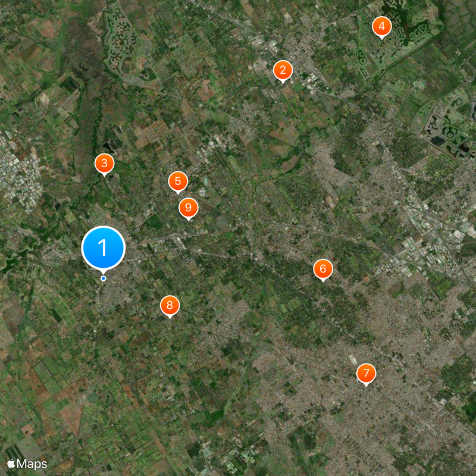476x476 pixels.
Task: Open the Maps text attribution link
Action: (32, 464)
